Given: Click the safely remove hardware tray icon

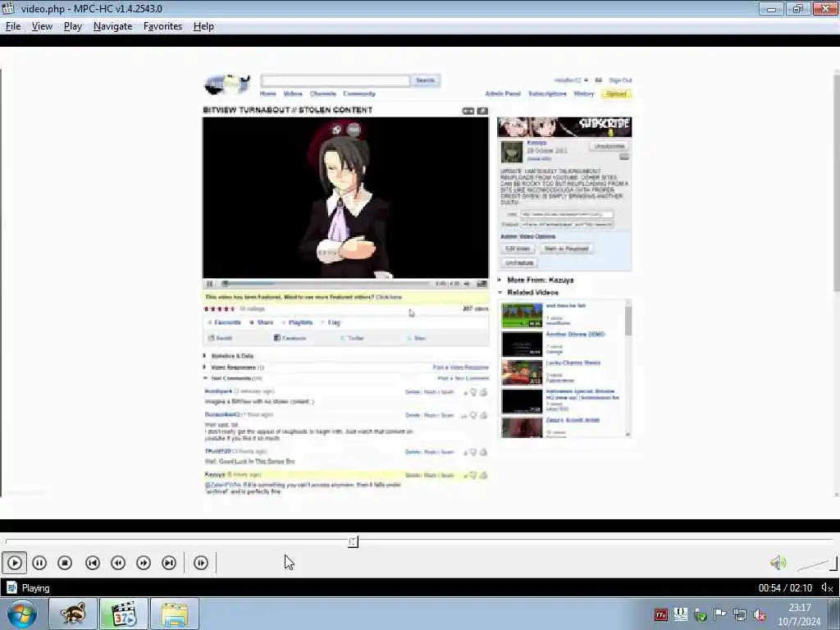Looking at the screenshot, I should (x=701, y=615).
